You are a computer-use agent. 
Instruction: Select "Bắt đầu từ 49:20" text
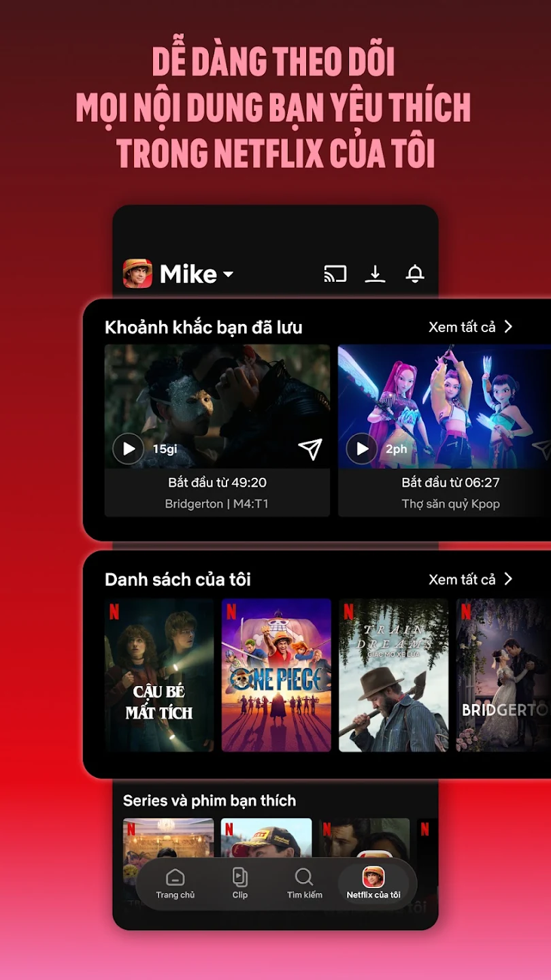[x=217, y=483]
